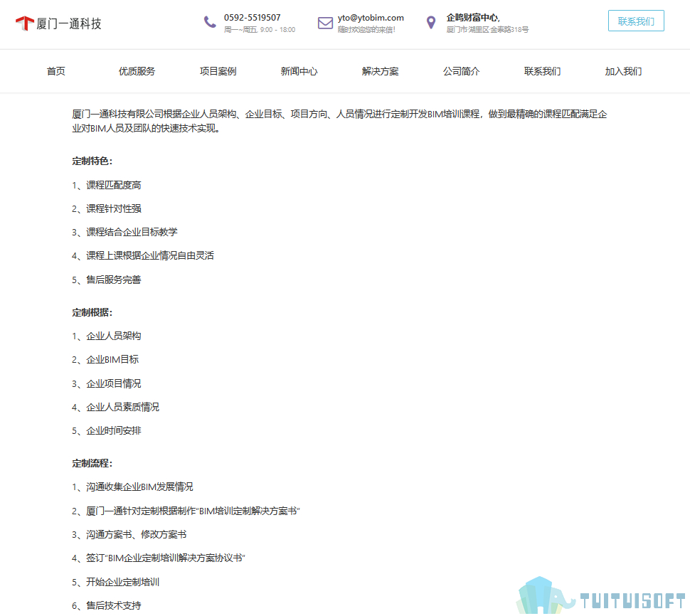690x616 pixels.
Task: Open the 首页 menu item
Action: 56,71
